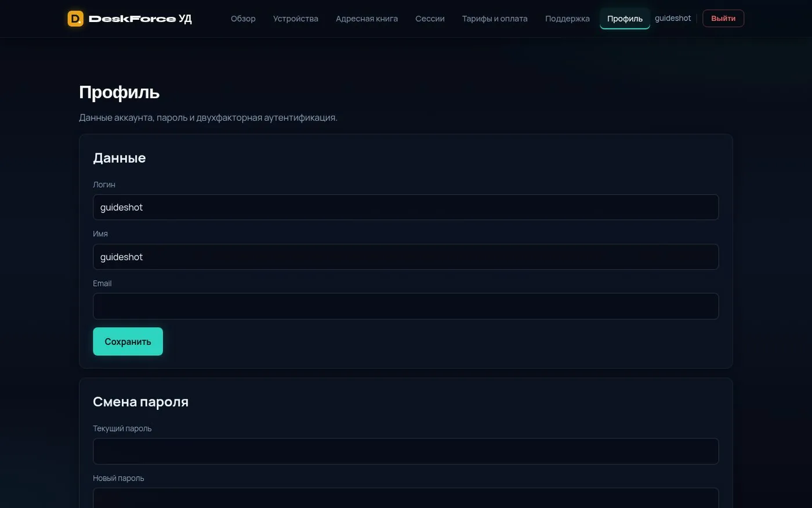
Task: Click the DeskForce УД brand name
Action: pos(140,19)
